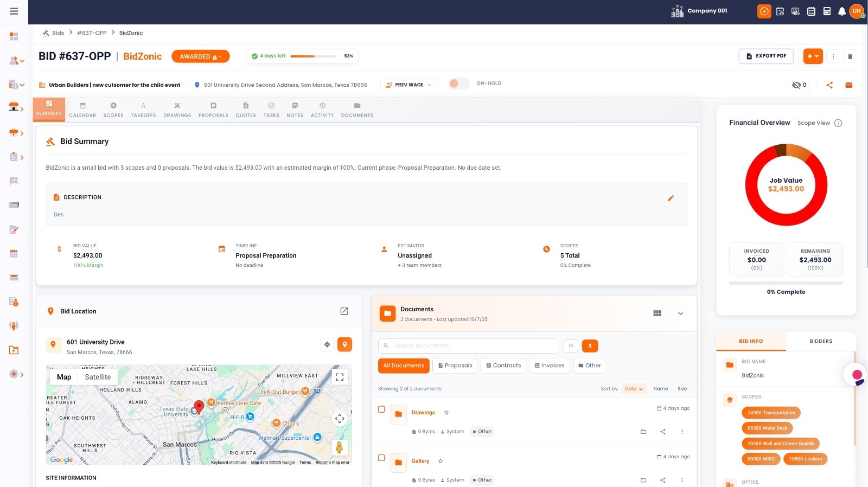Click the share icon near the bid header
The height and width of the screenshot is (487, 868).
[x=829, y=85]
